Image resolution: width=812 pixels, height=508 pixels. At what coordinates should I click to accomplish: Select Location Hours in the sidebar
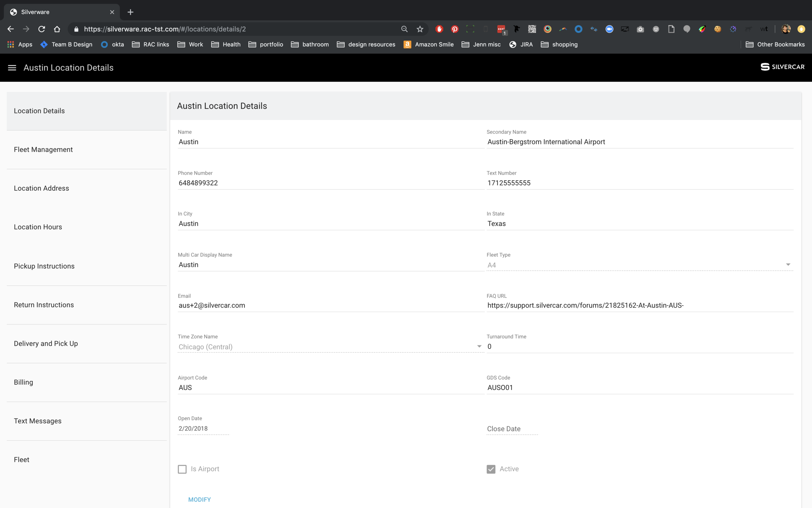tap(87, 227)
